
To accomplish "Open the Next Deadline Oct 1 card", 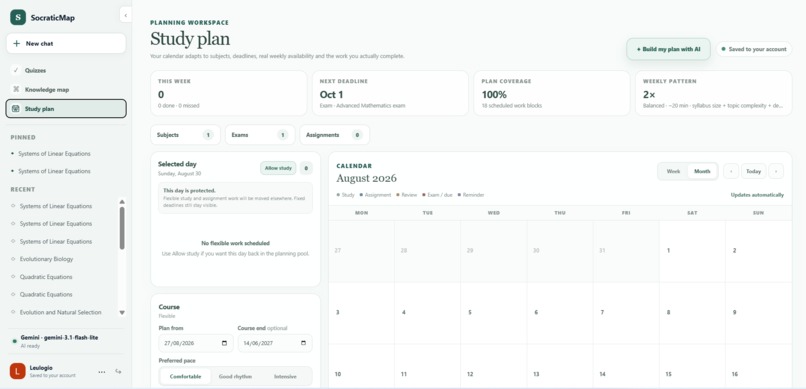I will [390, 93].
